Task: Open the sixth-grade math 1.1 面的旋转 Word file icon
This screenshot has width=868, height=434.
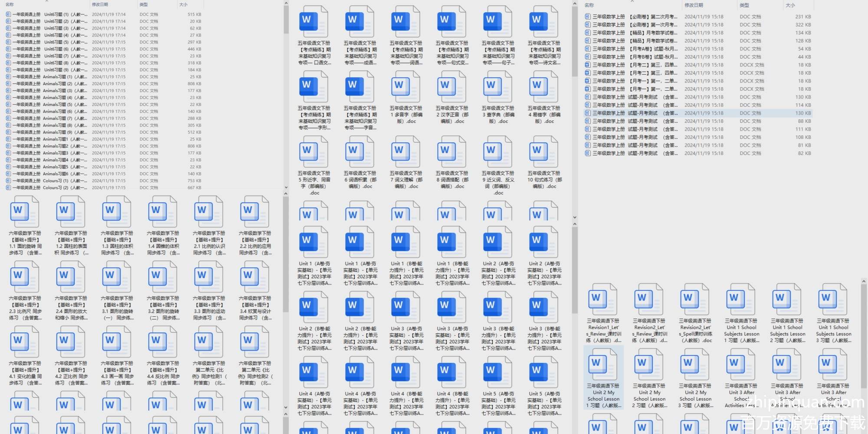Action: (x=25, y=211)
